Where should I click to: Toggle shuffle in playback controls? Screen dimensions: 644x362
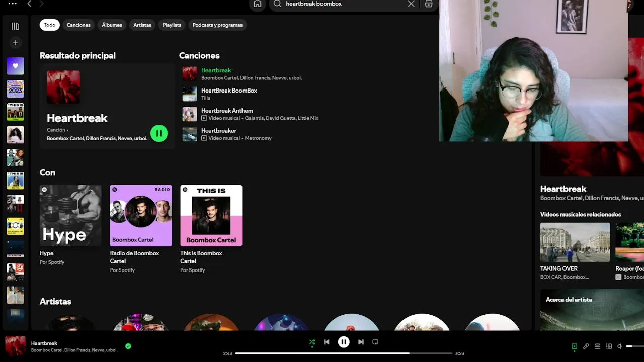(312, 342)
